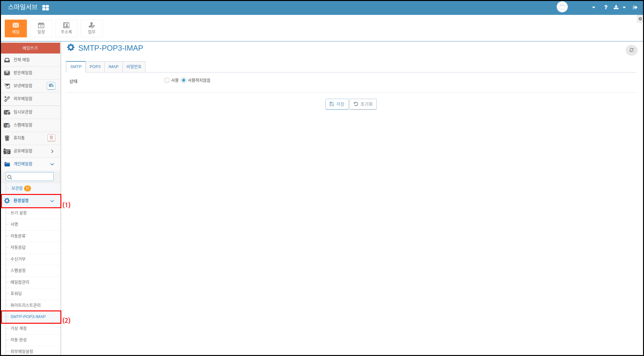Click the 외부메일함 icon
Viewport: 644px width, 356px height.
click(7, 99)
